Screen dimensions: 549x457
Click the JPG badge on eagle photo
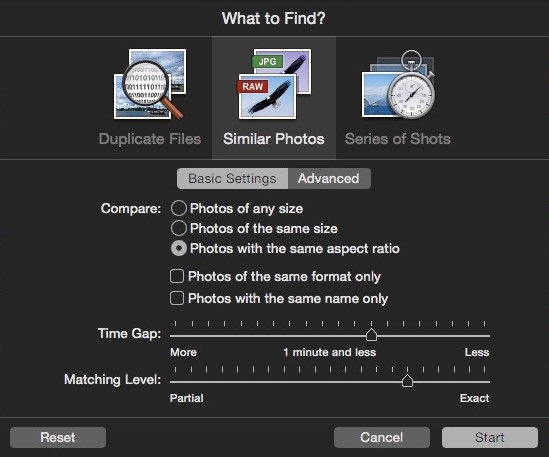(x=267, y=62)
